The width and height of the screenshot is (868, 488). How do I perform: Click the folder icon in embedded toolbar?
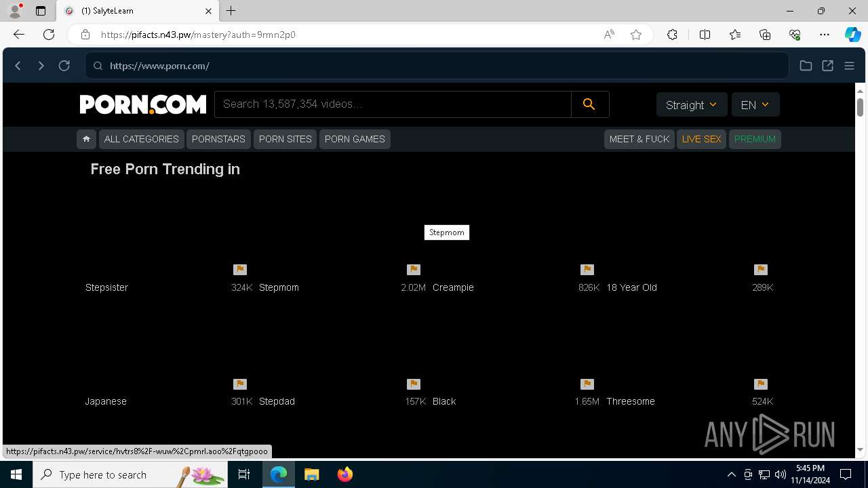coord(806,66)
